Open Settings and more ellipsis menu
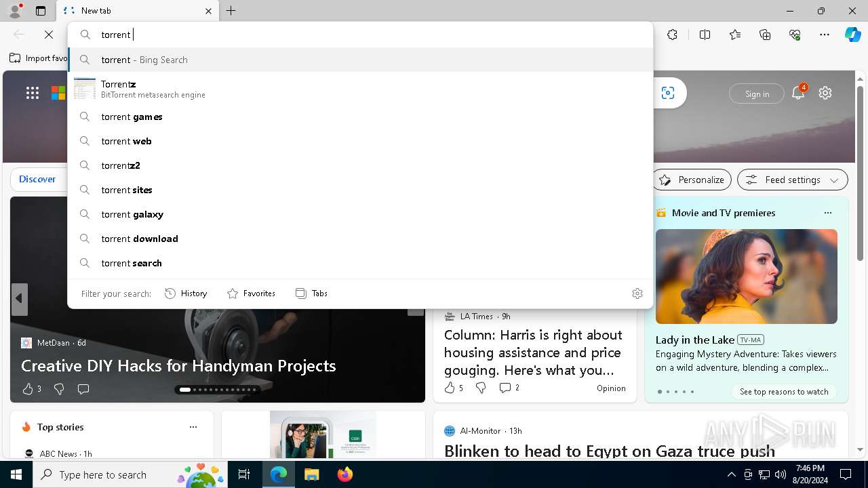 [x=825, y=35]
